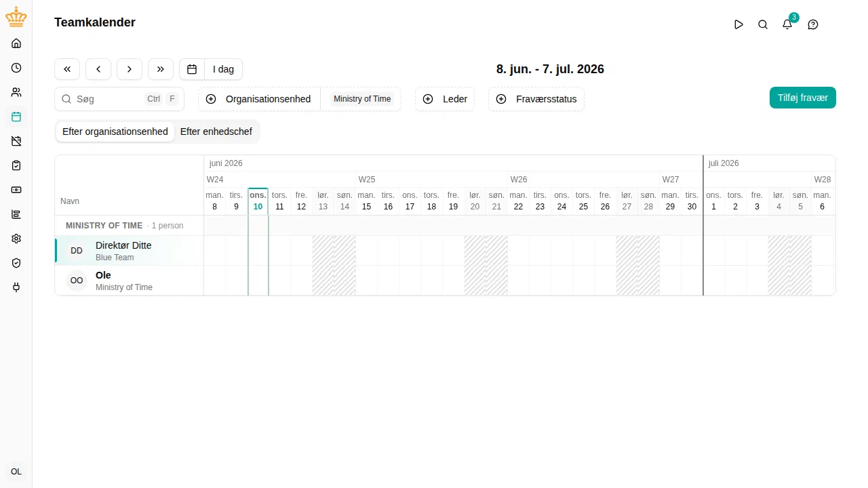Click the "juli 2026" month label

click(724, 163)
